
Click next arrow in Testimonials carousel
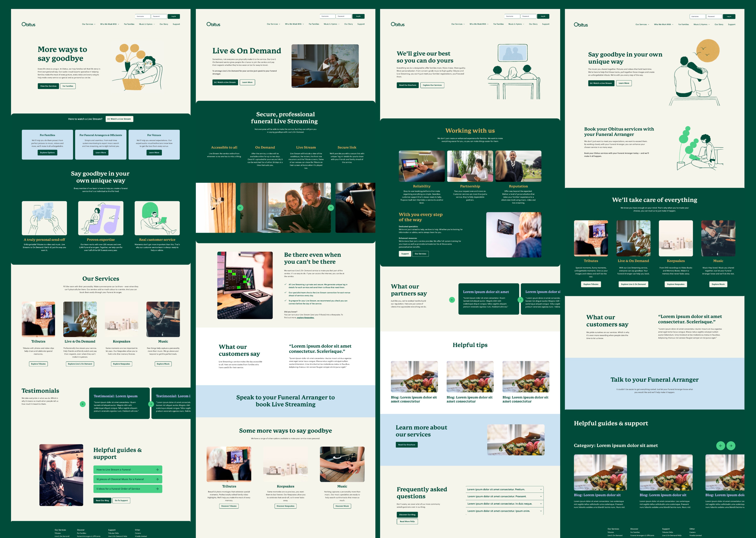pos(151,404)
